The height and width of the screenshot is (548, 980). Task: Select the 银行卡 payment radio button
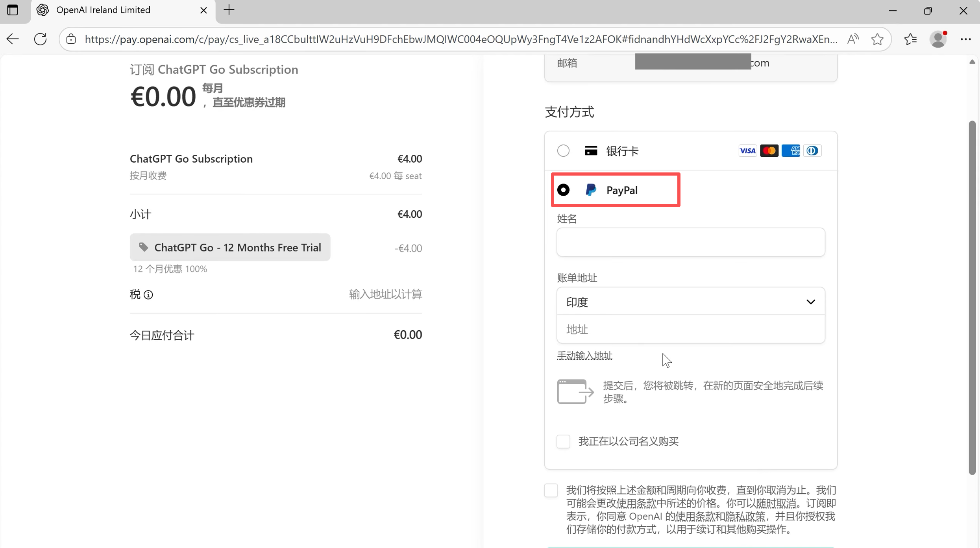coord(563,150)
